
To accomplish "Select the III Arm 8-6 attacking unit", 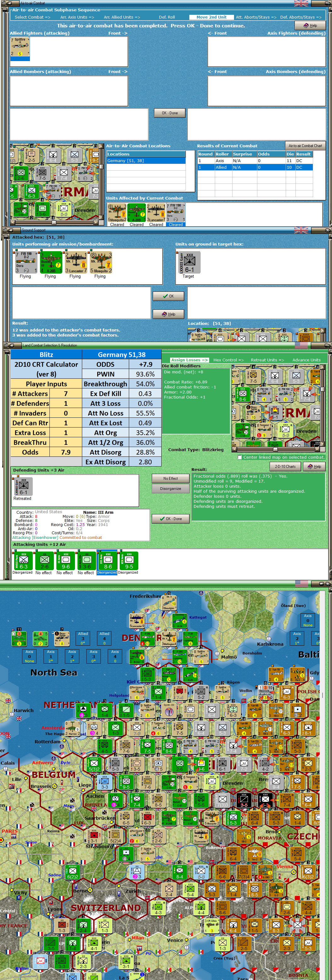I will [x=108, y=561].
